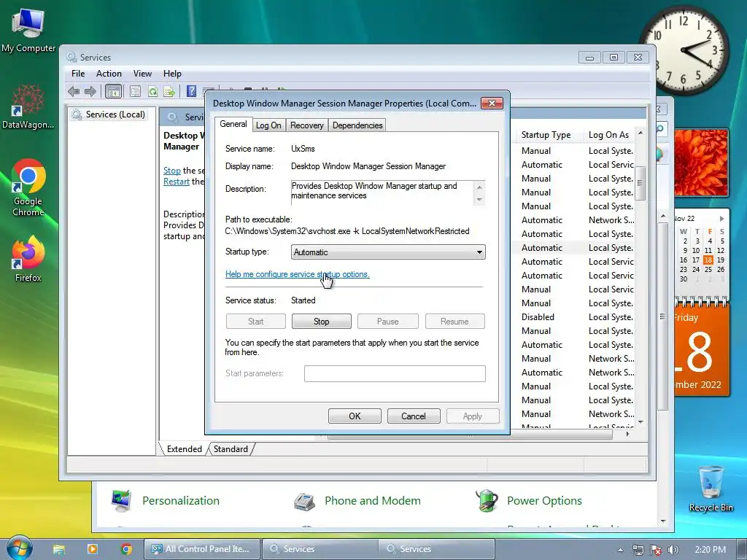747x560 pixels.
Task: Click the Personalization icon in Control Panel
Action: 121,500
